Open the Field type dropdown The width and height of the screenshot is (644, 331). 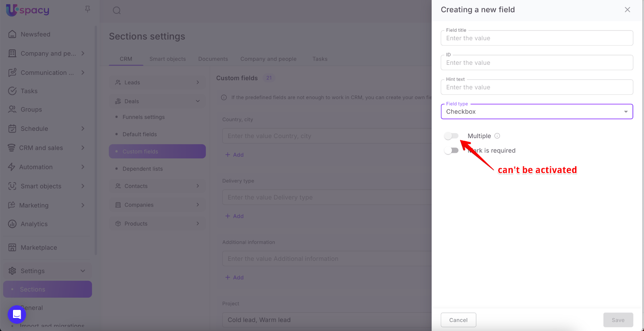[x=537, y=112]
